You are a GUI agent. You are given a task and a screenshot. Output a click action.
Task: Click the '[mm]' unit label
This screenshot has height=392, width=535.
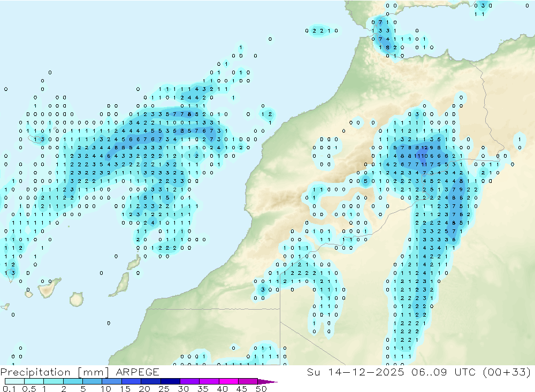click(93, 372)
